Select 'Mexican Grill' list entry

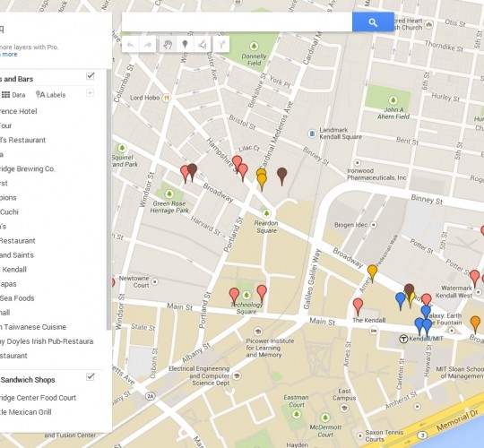30,412
